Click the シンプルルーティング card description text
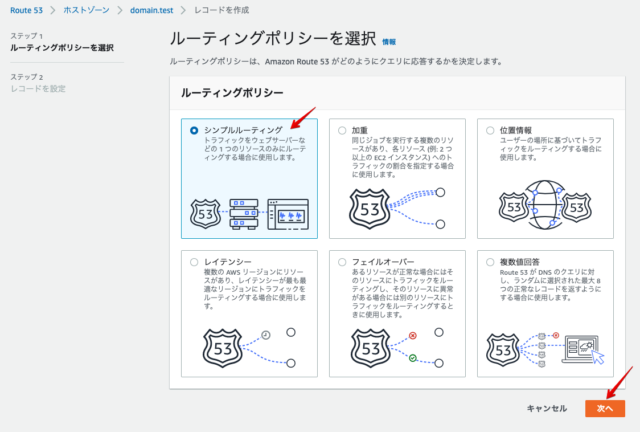 [255, 149]
